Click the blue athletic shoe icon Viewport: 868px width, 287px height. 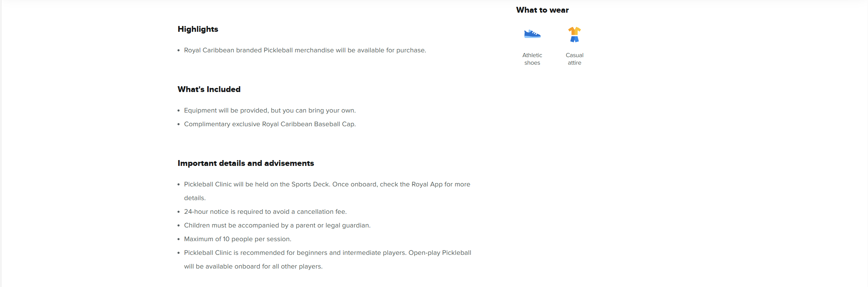pos(532,34)
